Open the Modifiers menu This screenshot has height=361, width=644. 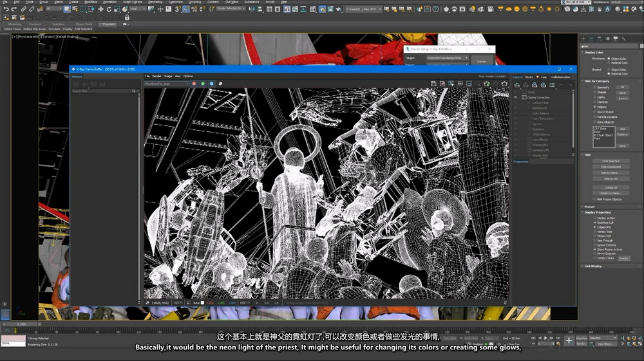90,2
